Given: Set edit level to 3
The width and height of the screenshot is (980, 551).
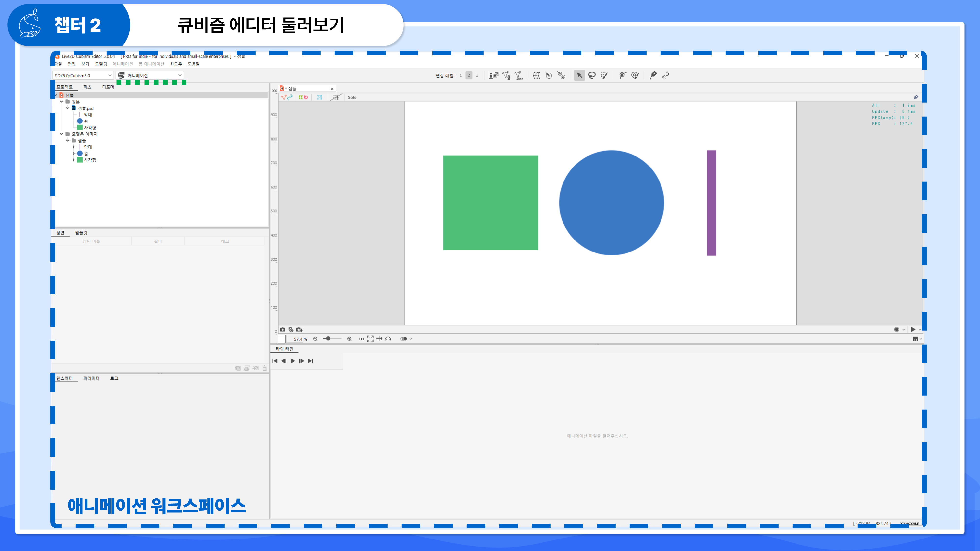Looking at the screenshot, I should pos(477,75).
